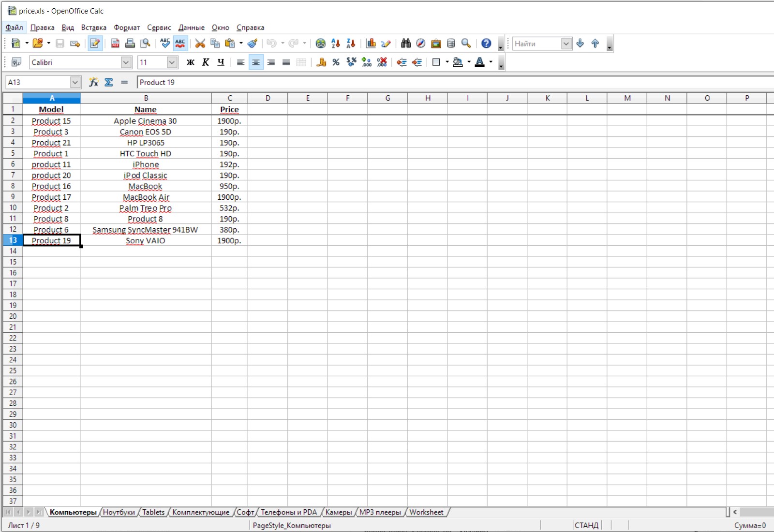The height and width of the screenshot is (532, 774).
Task: Cut the selection with scissors icon
Action: tap(200, 44)
